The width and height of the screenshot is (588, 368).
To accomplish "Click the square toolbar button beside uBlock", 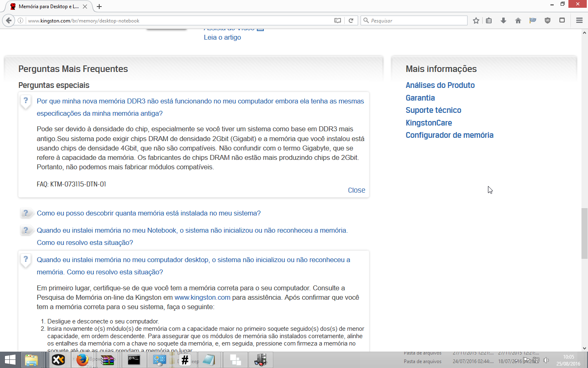I will 562,20.
